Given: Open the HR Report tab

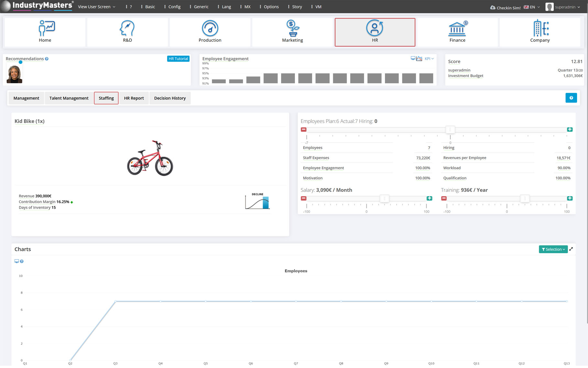Looking at the screenshot, I should 134,98.
